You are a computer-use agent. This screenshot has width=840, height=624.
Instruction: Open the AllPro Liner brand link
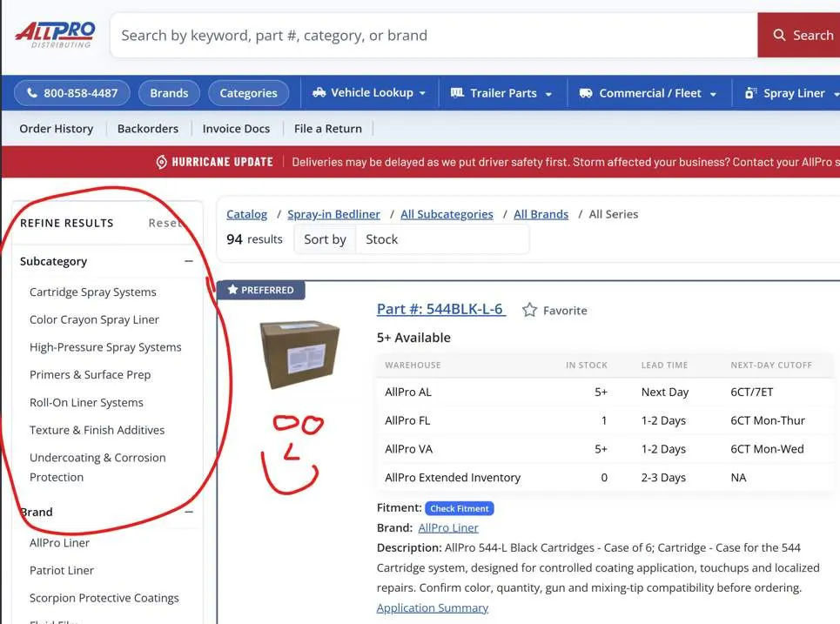click(448, 527)
